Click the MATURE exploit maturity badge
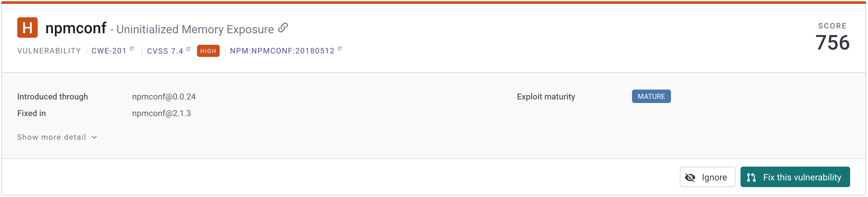The height and width of the screenshot is (197, 868). click(651, 97)
